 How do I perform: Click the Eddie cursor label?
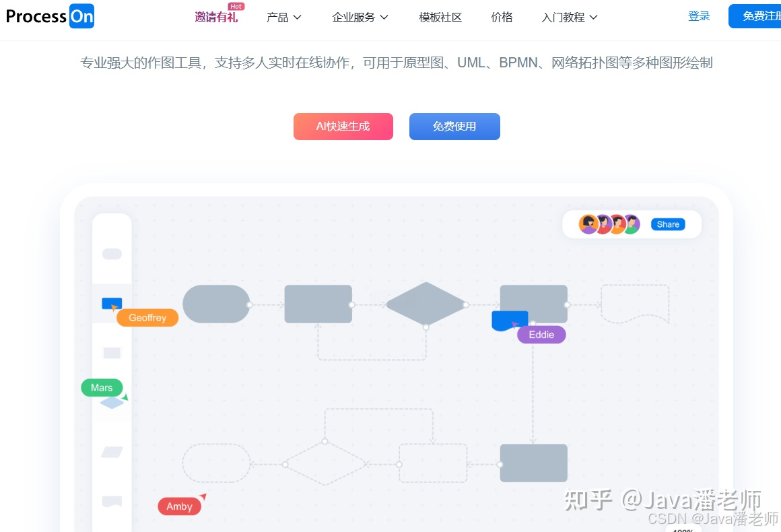(x=541, y=335)
